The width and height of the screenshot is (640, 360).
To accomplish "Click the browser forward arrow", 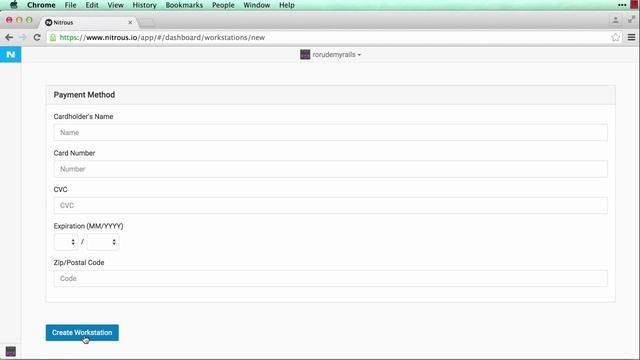I will [x=23, y=38].
